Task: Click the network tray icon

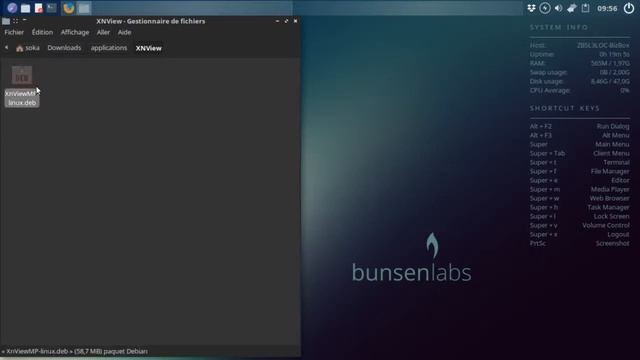Action: tap(571, 8)
